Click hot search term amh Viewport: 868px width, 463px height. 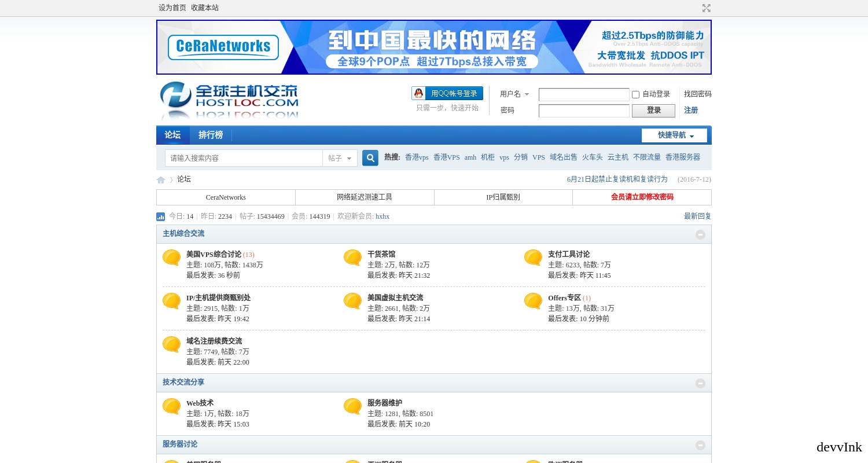tap(470, 157)
